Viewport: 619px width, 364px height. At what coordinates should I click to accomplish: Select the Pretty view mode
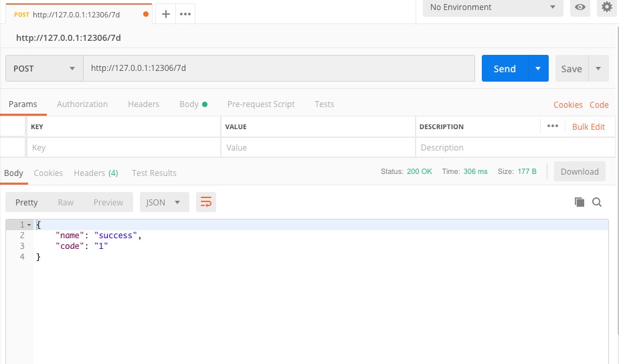click(x=27, y=202)
